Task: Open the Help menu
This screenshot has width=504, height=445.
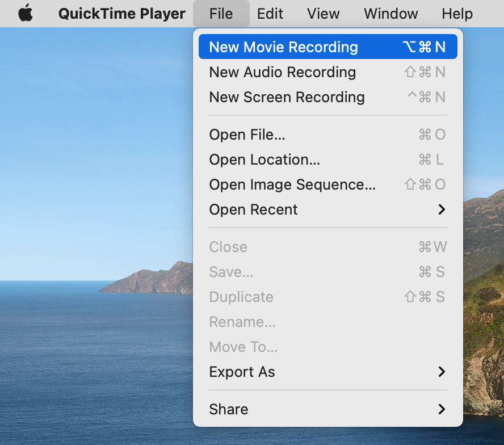Action: [x=457, y=14]
